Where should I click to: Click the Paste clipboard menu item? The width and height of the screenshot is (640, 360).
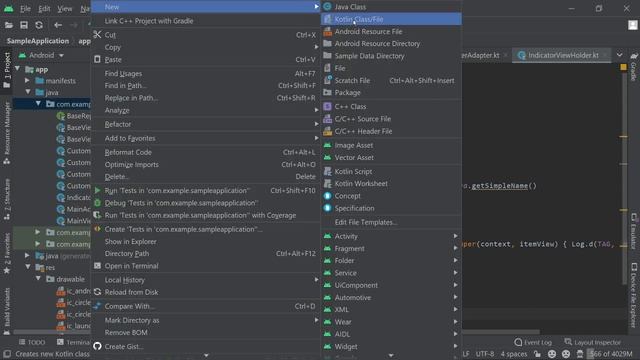coord(206,60)
